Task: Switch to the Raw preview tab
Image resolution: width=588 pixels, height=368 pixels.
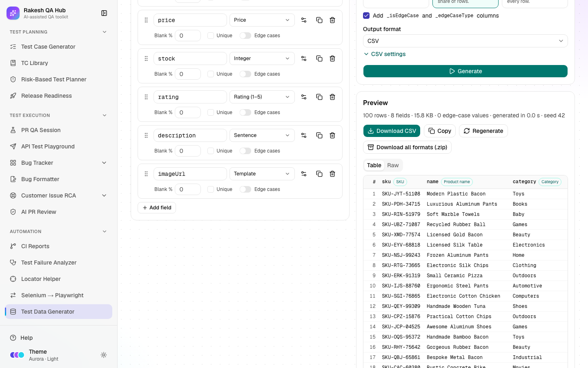Action: click(393, 165)
